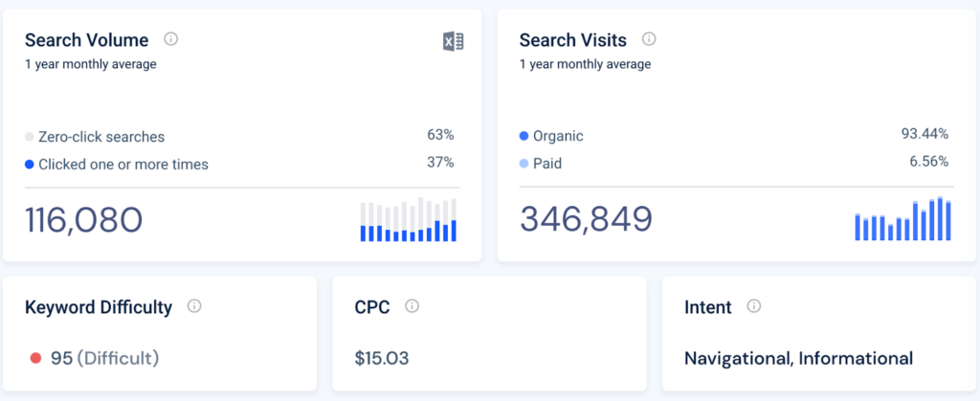
Task: Select the 116,080 search volume figure
Action: (84, 220)
